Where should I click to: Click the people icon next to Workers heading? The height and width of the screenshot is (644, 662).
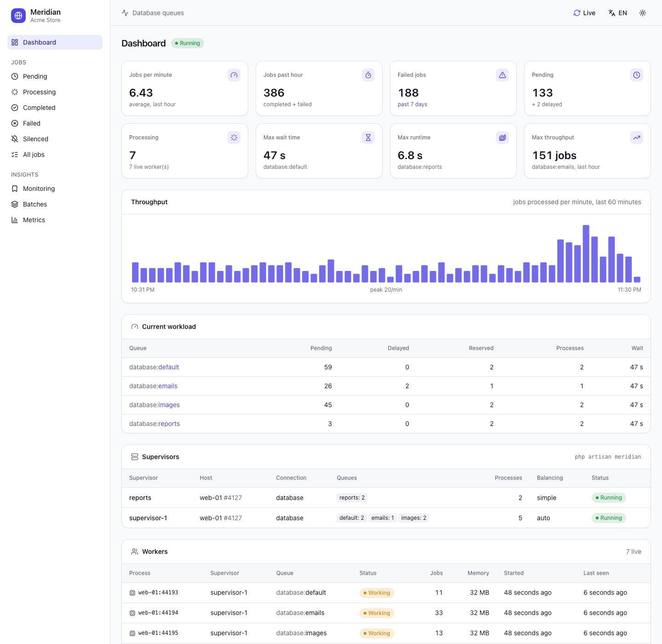click(135, 552)
